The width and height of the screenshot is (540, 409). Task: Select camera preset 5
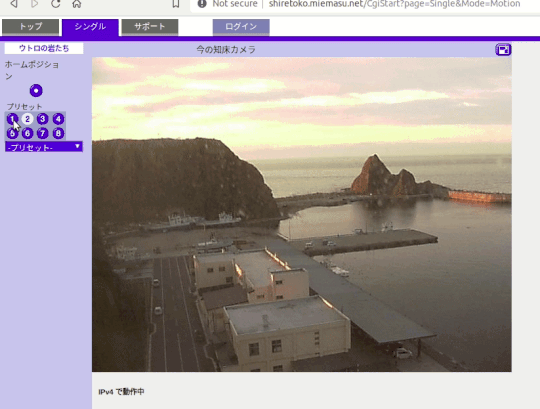point(12,133)
